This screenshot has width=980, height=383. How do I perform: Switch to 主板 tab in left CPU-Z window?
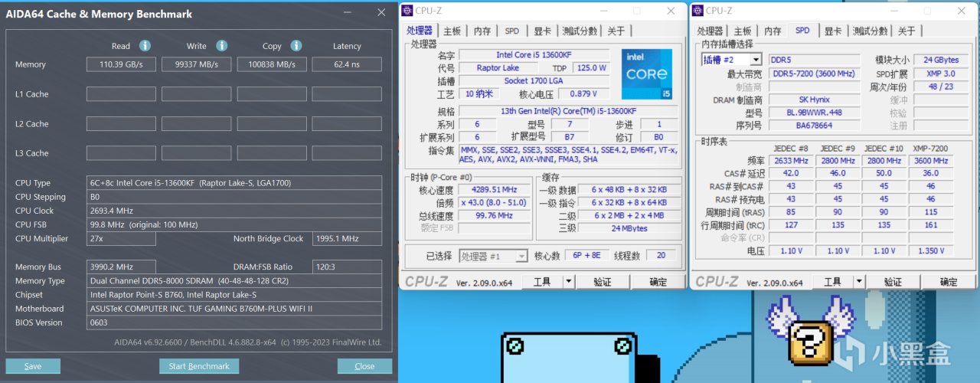[452, 31]
